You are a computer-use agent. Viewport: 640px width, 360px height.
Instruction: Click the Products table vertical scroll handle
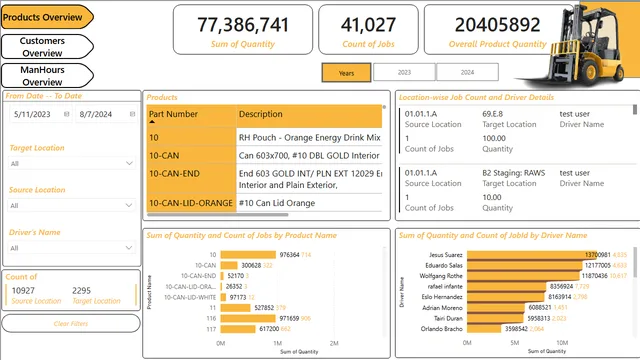(x=384, y=107)
